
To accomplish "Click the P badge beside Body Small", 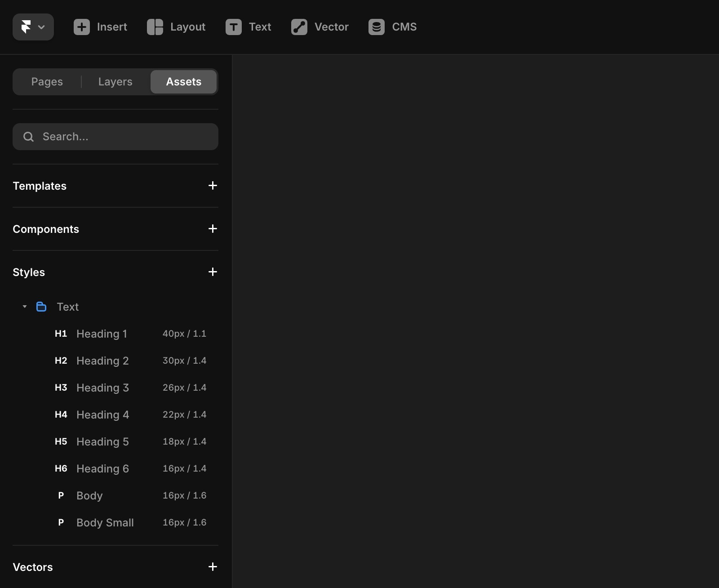I will (61, 522).
